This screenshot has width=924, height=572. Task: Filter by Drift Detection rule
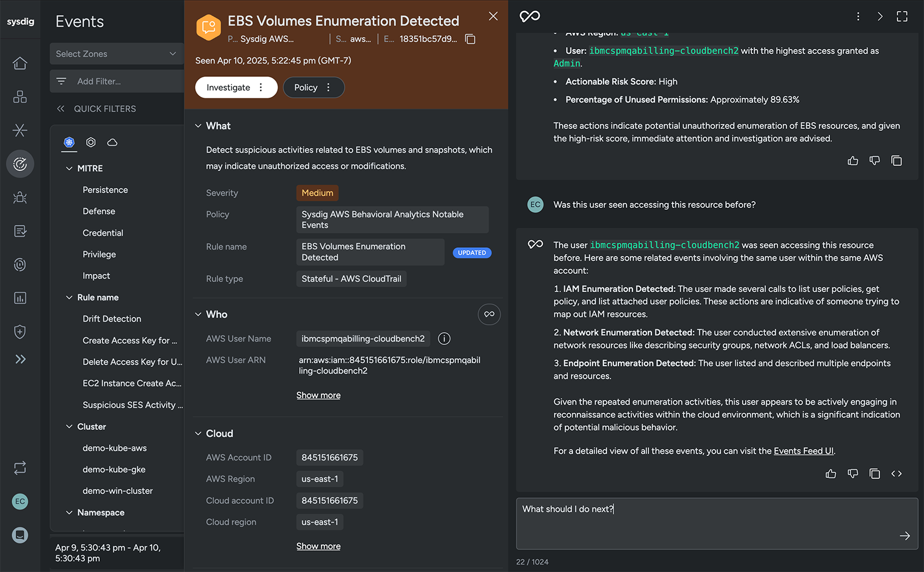click(x=112, y=319)
